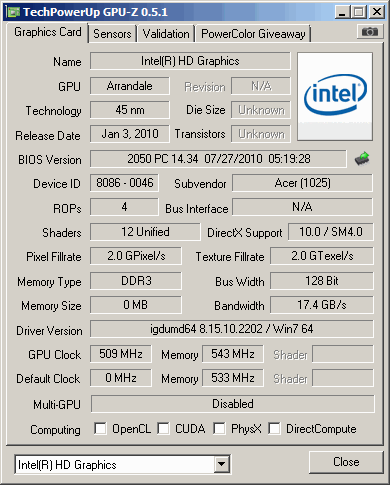Click Pixel Fillrate value 2.0 GPixel/s
Viewport: 390px width, 485px height.
(x=136, y=256)
